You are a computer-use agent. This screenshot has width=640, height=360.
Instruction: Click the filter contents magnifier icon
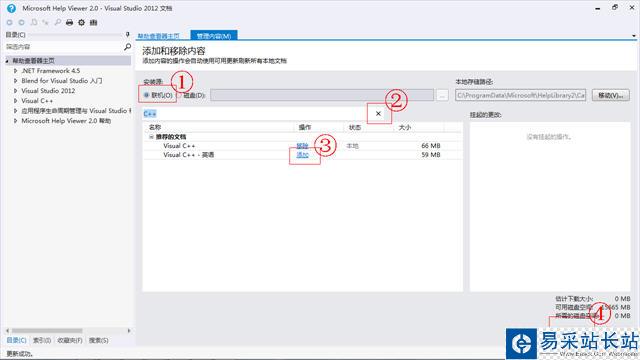pyautogui.click(x=127, y=47)
